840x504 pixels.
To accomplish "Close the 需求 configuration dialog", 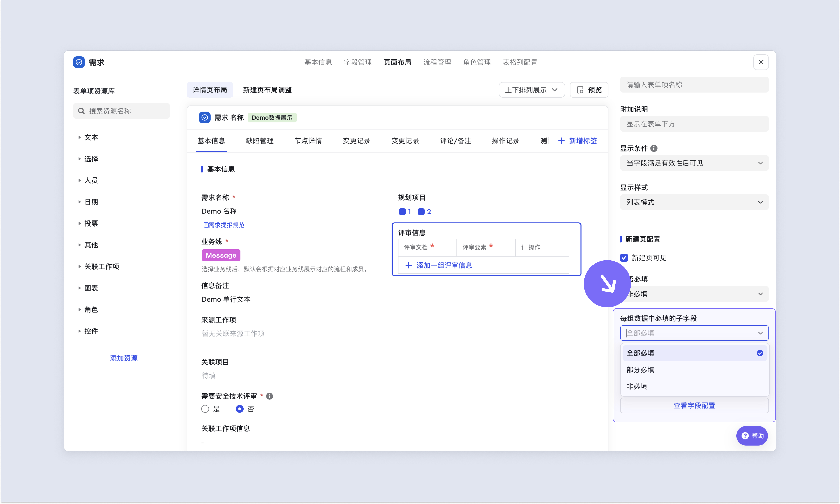I will click(x=761, y=62).
